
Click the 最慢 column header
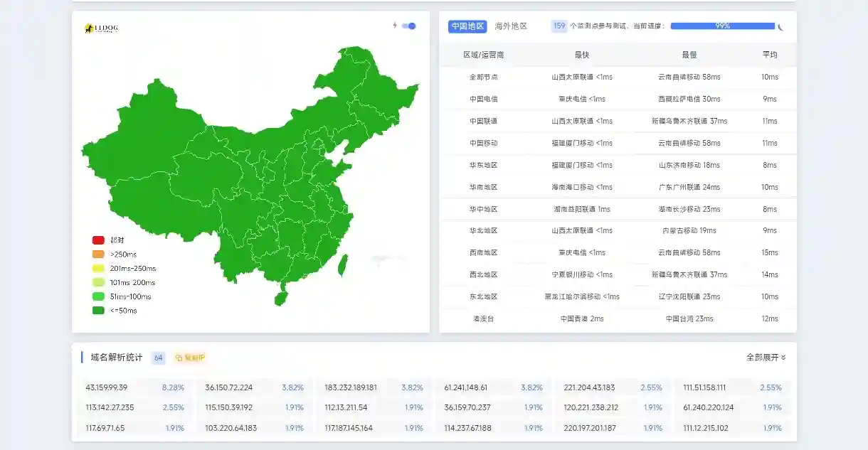tap(689, 55)
